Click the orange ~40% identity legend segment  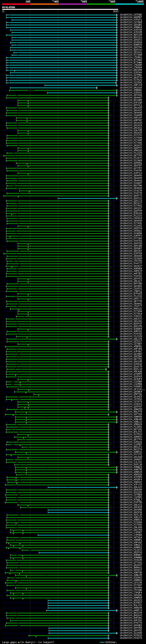click(x=45, y=4)
